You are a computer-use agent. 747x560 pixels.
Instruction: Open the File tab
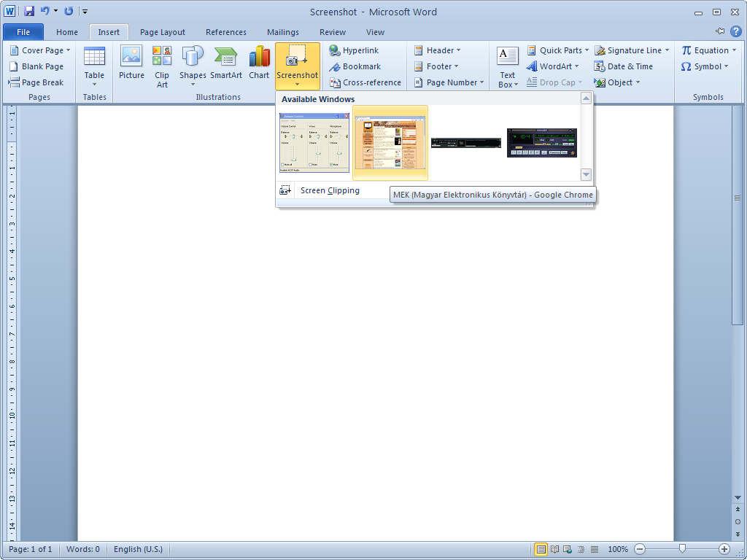click(23, 32)
